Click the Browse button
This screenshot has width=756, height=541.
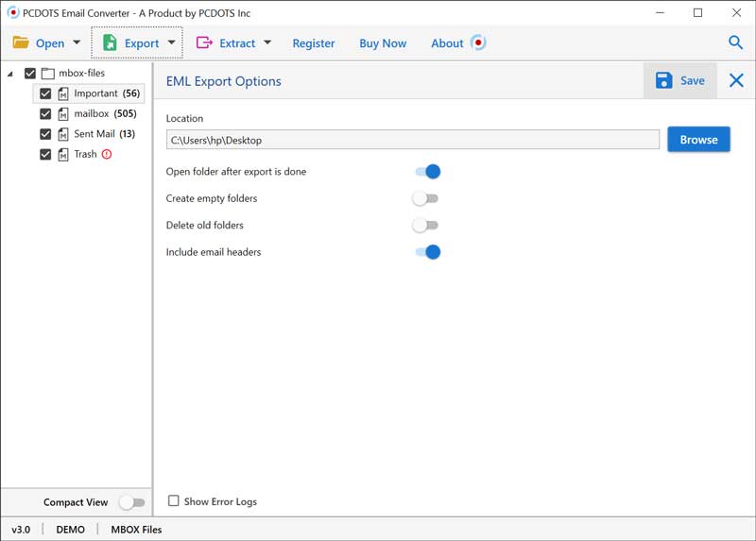[698, 140]
